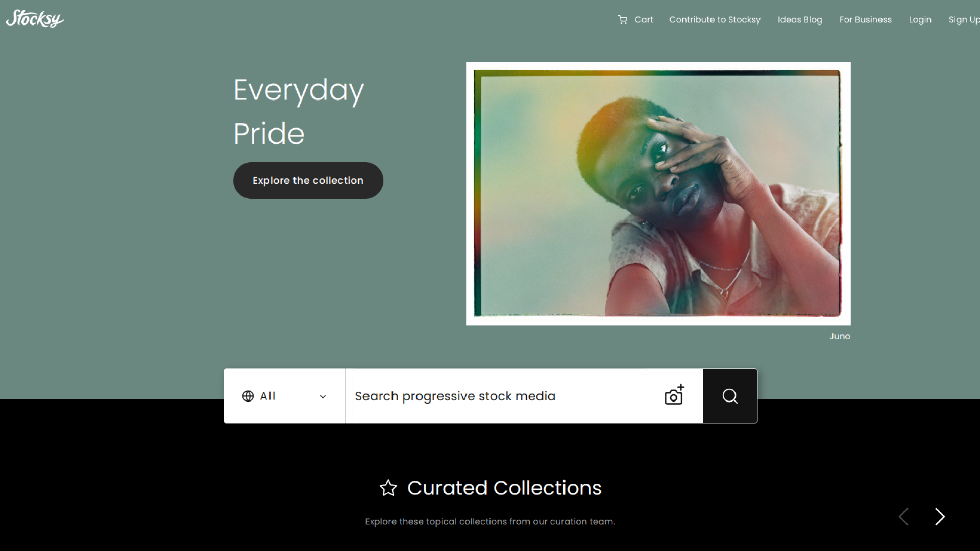
Task: Click the Sign Up link
Action: pos(964,20)
